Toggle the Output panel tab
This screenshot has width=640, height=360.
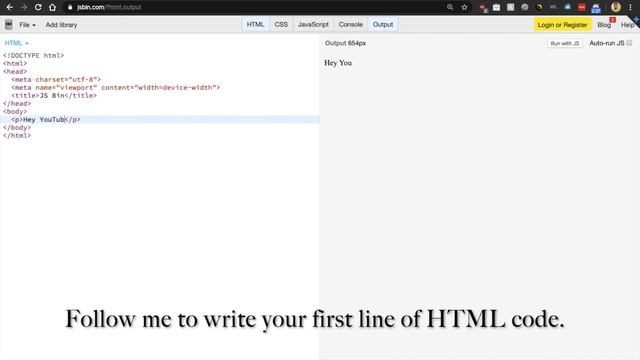383,24
